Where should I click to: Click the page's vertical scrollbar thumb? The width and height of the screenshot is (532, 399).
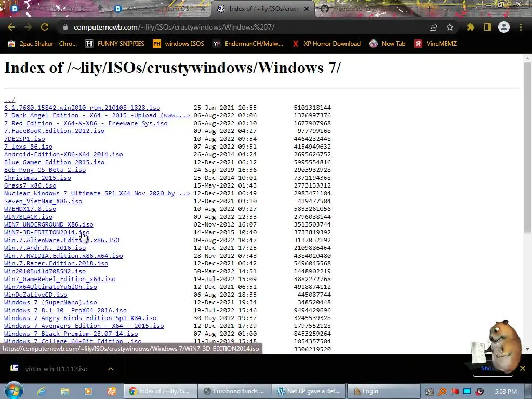[527, 148]
